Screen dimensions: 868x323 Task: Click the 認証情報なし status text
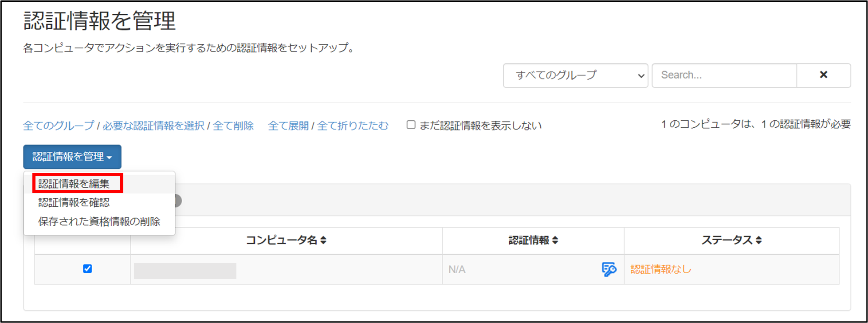tap(661, 269)
